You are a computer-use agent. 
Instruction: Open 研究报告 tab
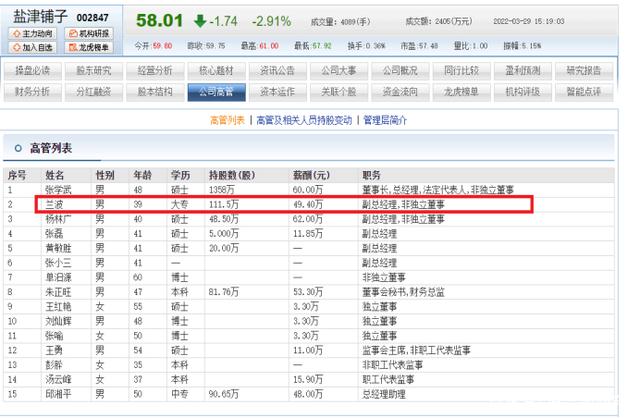[x=584, y=71]
